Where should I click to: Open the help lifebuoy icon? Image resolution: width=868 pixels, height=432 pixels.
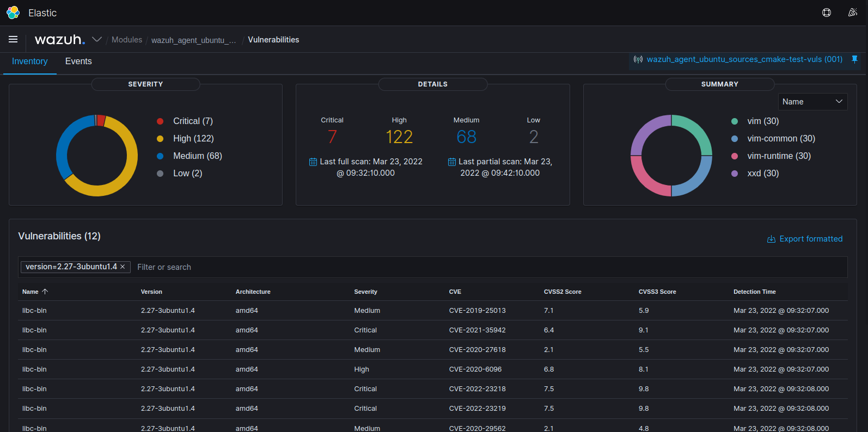coord(827,13)
